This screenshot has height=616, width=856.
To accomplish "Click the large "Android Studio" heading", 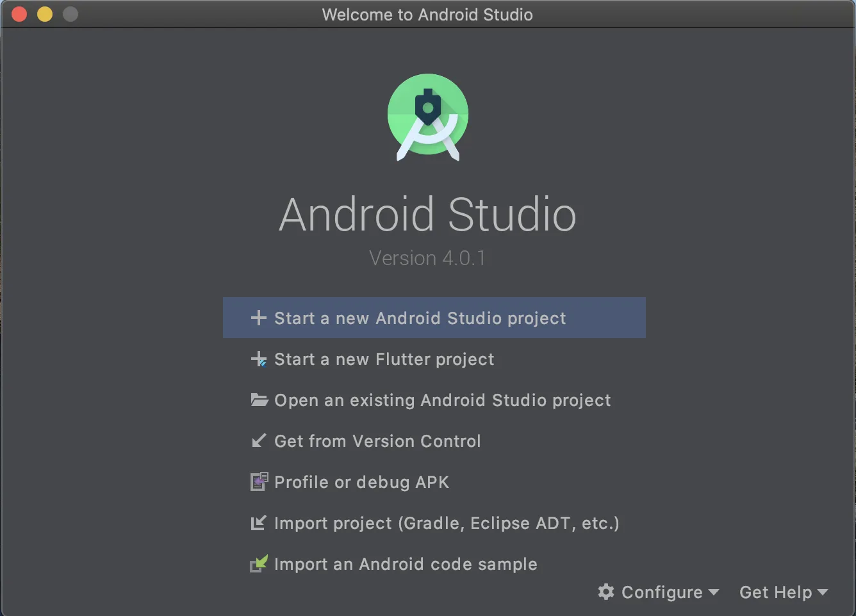I will [x=427, y=214].
